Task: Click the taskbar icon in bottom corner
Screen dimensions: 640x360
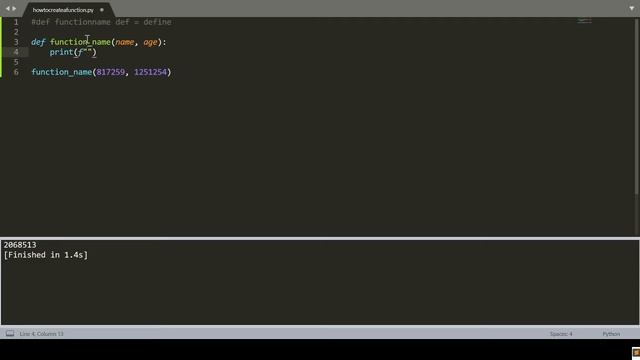Action: [x=636, y=353]
